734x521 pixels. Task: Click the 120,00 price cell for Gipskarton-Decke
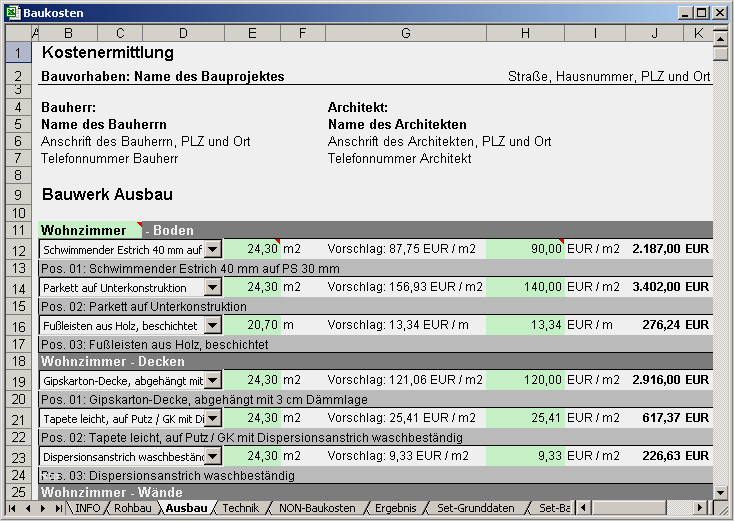pyautogui.click(x=525, y=380)
